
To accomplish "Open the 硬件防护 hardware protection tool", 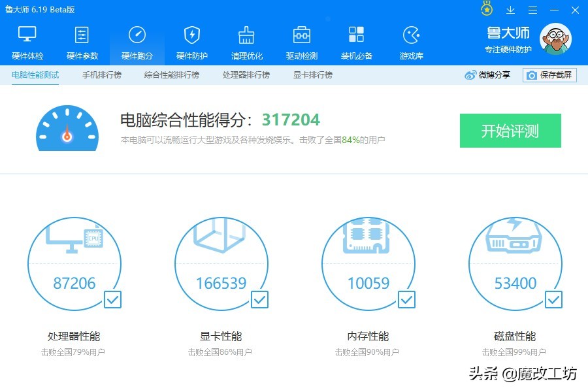I will [191, 41].
